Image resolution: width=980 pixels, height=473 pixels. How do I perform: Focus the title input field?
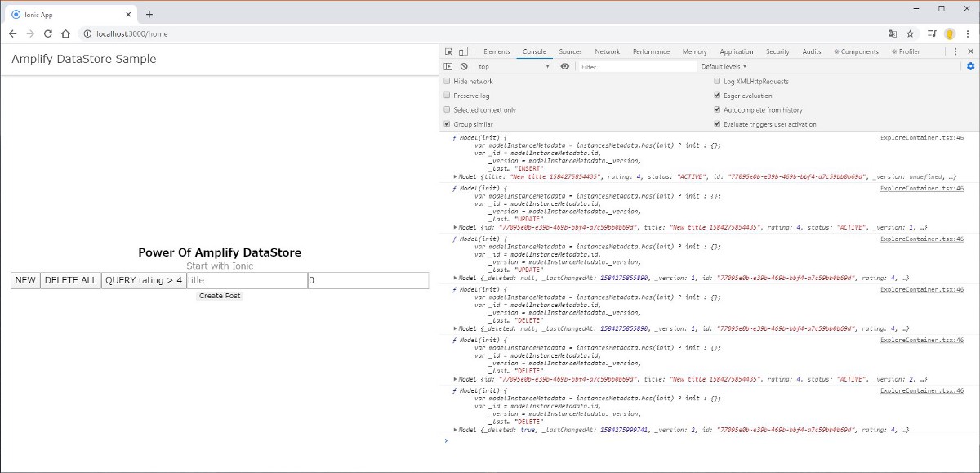pos(247,280)
